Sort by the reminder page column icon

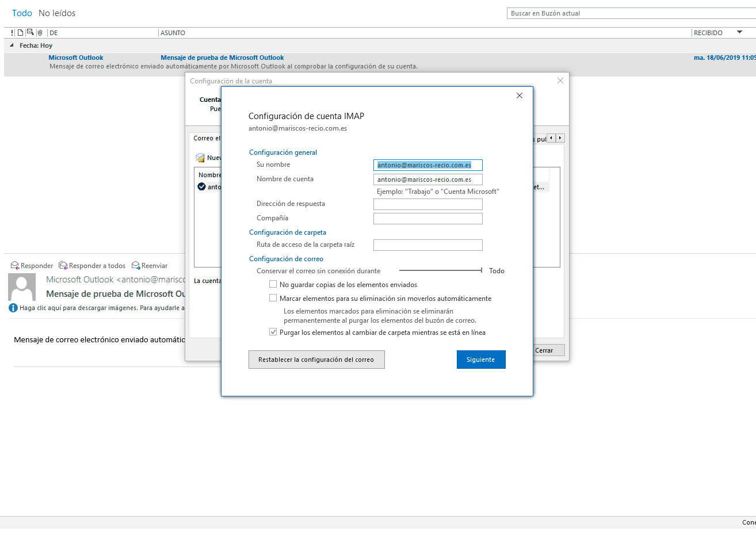point(20,33)
